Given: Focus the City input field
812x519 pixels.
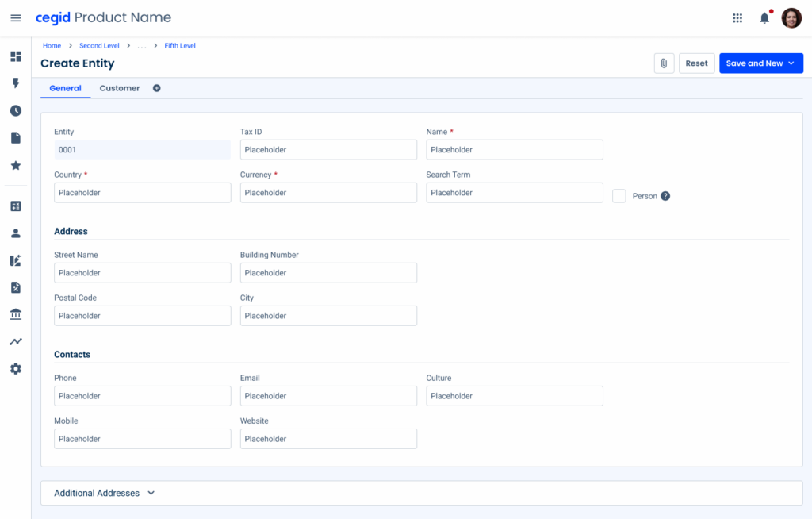Looking at the screenshot, I should click(x=328, y=316).
